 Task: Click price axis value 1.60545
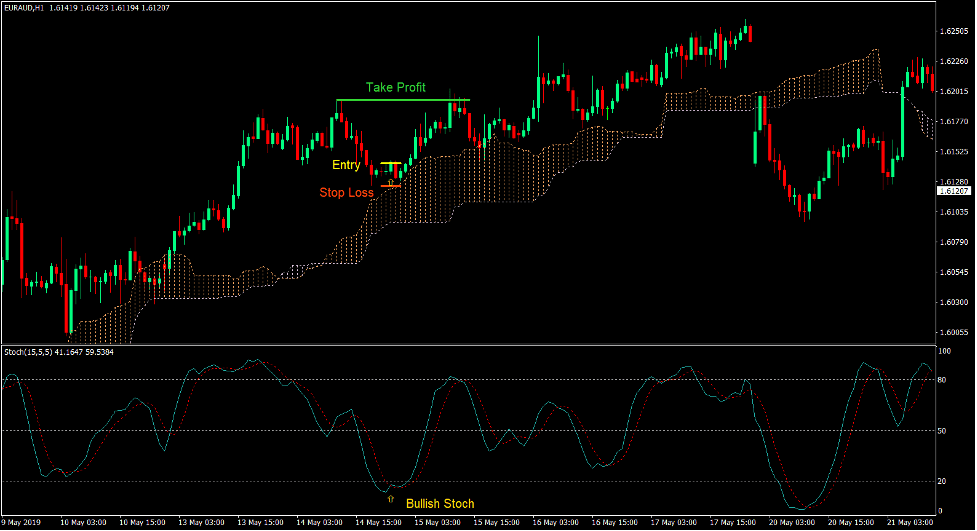point(953,272)
